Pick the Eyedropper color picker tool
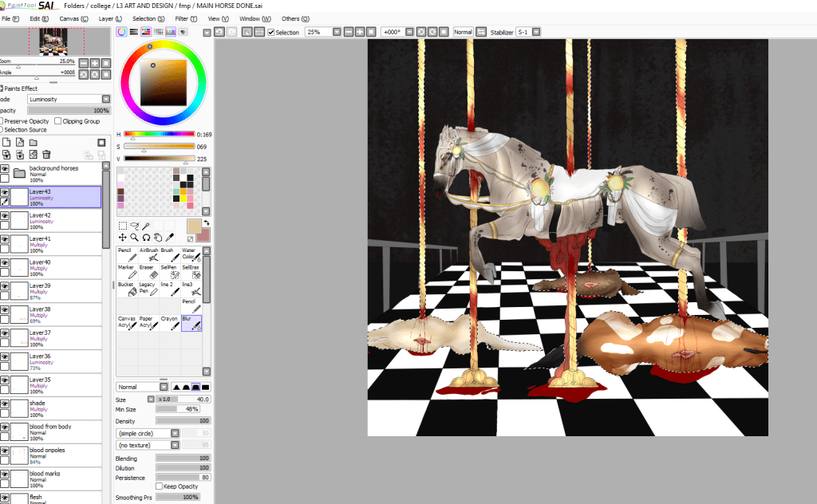 [169, 237]
